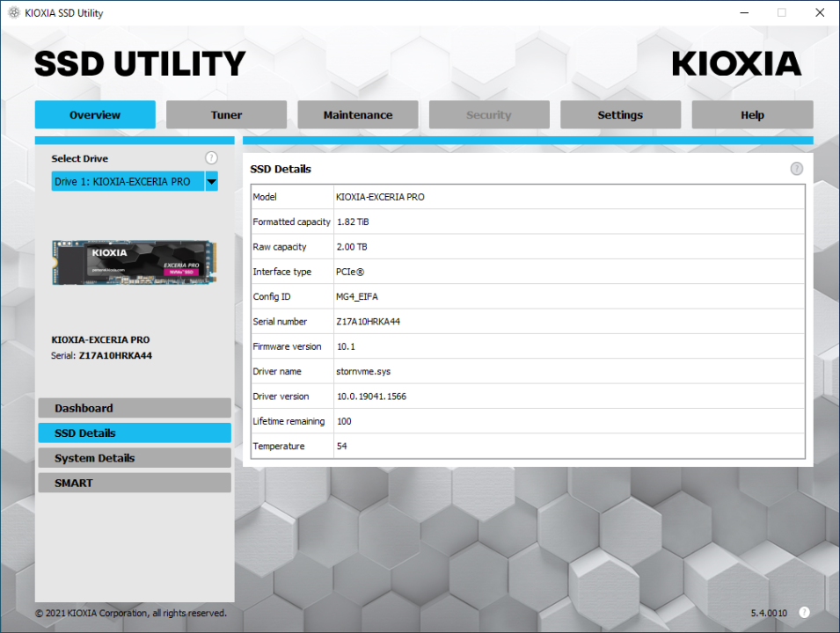Go to the Settings tab
Image resolution: width=840 pixels, height=633 pixels.
pos(620,114)
